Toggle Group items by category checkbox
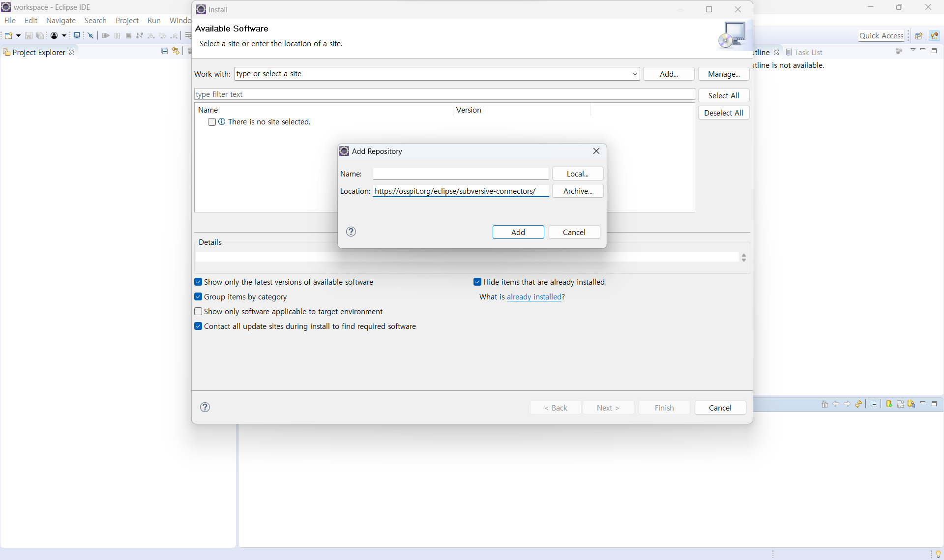Screen dimensions: 944x560 (198, 296)
